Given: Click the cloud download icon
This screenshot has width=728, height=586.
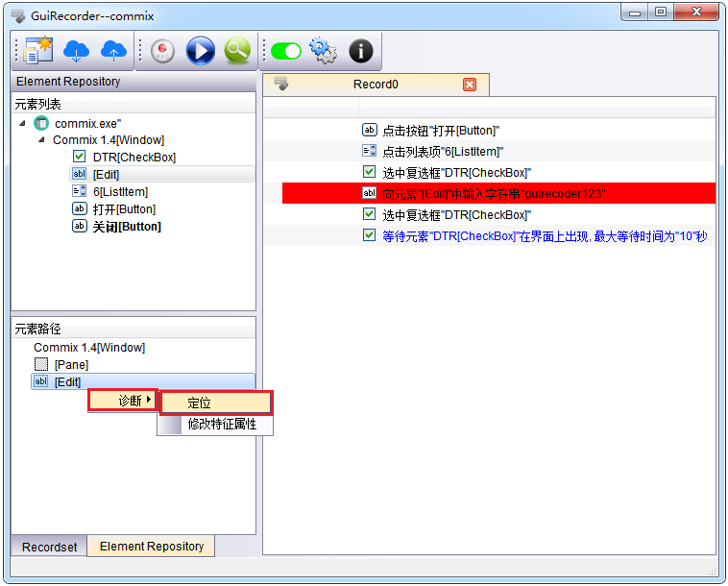Looking at the screenshot, I should pos(76,51).
